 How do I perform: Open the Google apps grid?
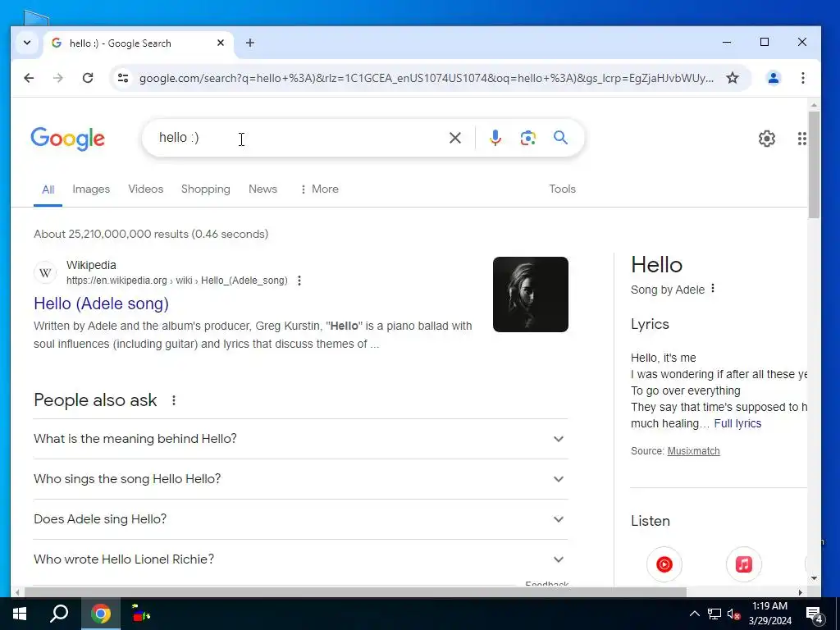coord(802,139)
